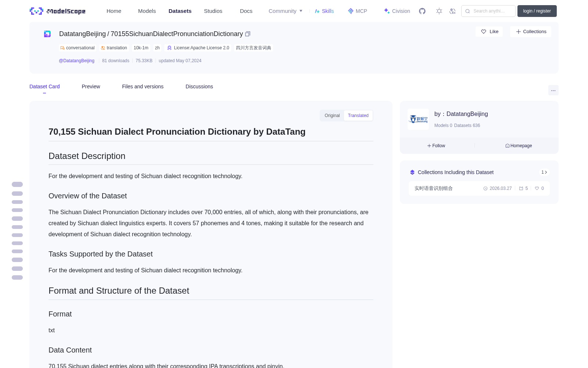The image size is (588, 368).
Task: Go to the Home page
Action: coord(114,11)
